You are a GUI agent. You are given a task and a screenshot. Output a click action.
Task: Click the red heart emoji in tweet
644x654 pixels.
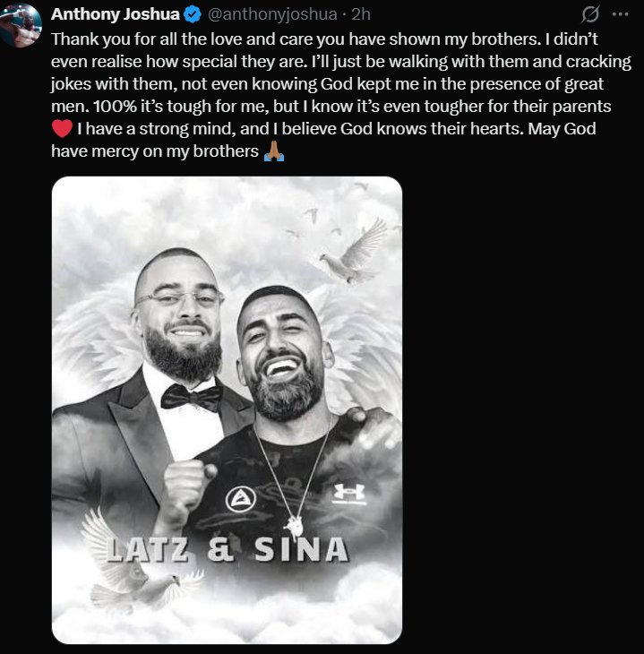[x=63, y=129]
